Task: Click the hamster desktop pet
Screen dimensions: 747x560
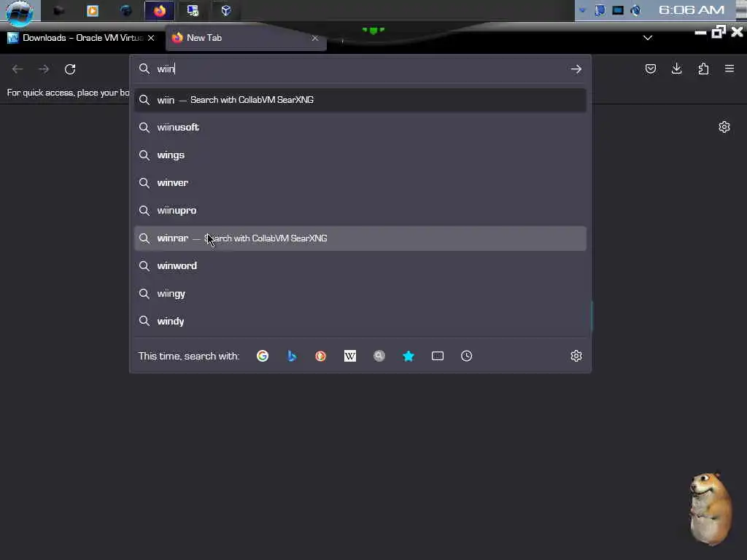Action: coord(711,508)
